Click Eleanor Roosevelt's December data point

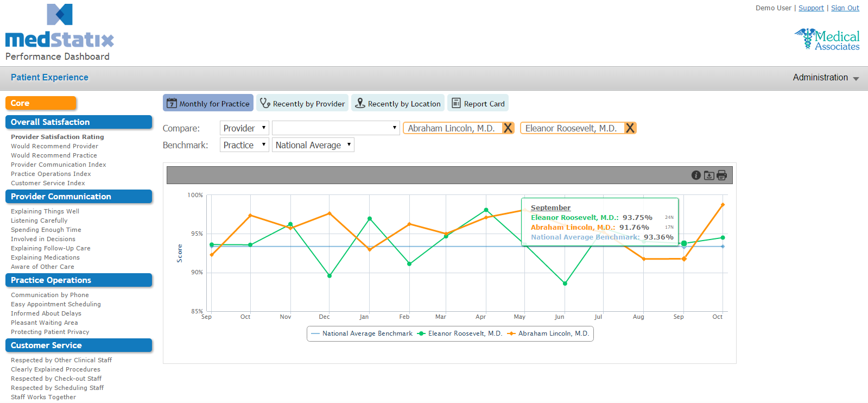(330, 276)
